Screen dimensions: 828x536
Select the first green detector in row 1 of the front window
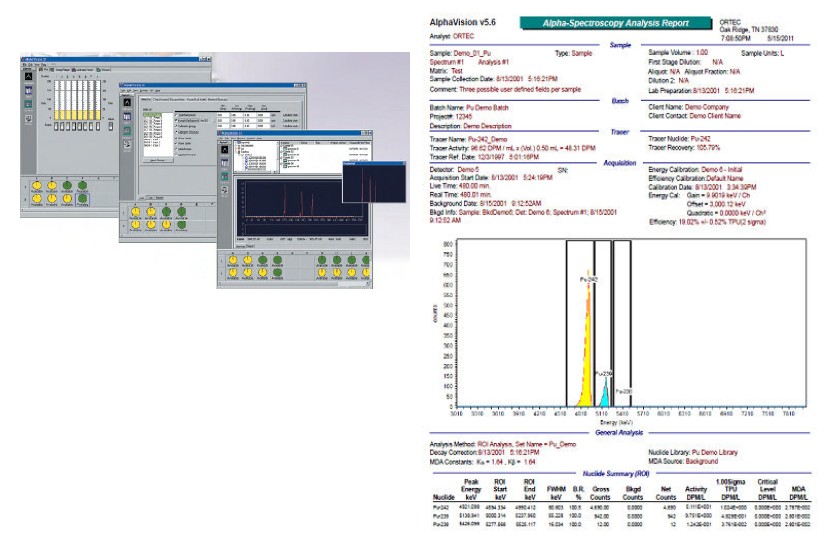pyautogui.click(x=263, y=260)
